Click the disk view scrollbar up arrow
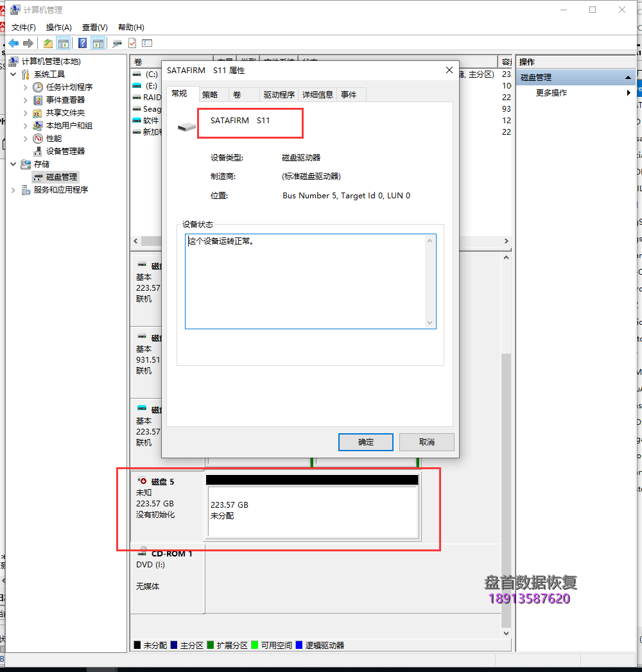Image resolution: width=642 pixels, height=672 pixels. [506, 257]
